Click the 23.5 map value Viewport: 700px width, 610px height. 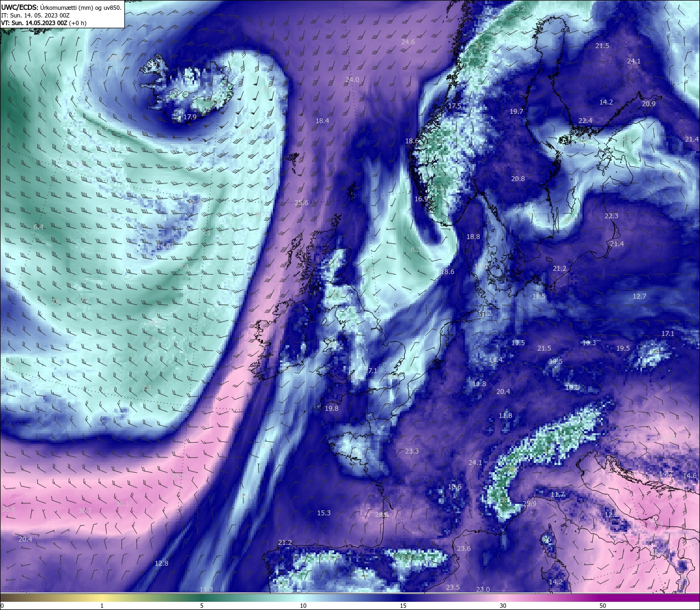click(x=453, y=588)
